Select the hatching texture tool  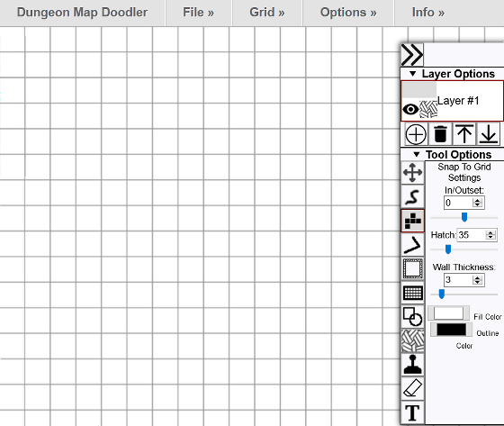click(413, 340)
